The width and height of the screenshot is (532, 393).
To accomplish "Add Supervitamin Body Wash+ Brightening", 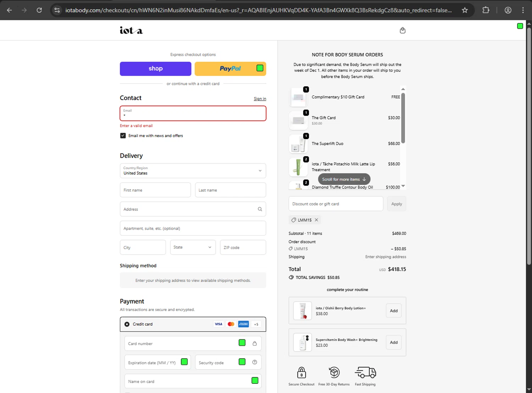I will [x=394, y=342].
